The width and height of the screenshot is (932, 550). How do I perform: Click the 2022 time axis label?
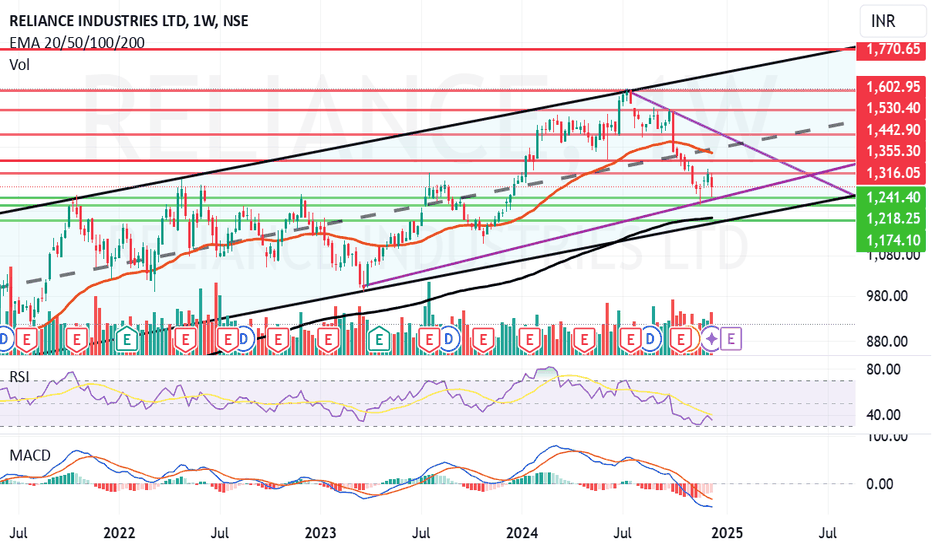[119, 532]
